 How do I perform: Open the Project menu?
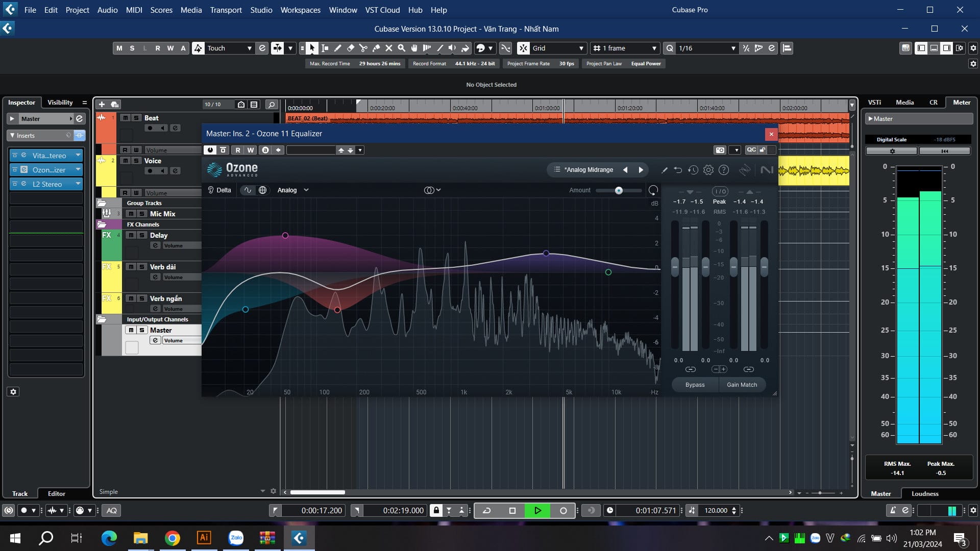tap(77, 10)
